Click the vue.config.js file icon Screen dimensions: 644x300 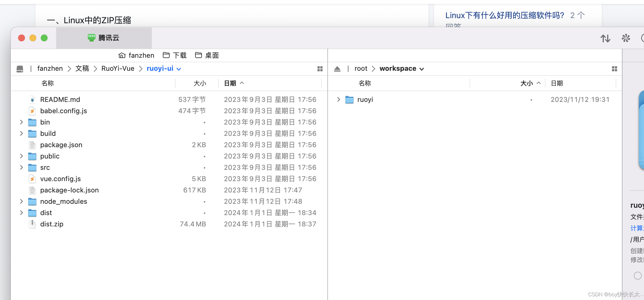(x=32, y=179)
